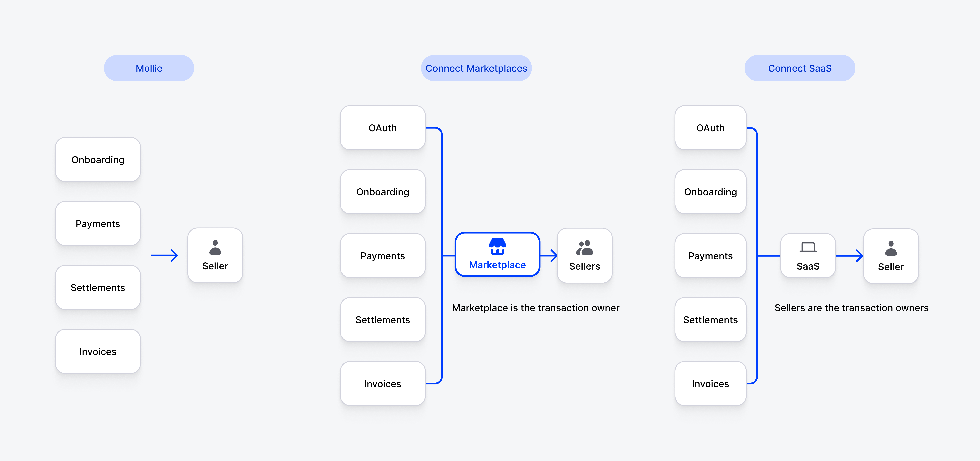Click the Seller label in Mollie column
The image size is (980, 461).
pyautogui.click(x=215, y=266)
